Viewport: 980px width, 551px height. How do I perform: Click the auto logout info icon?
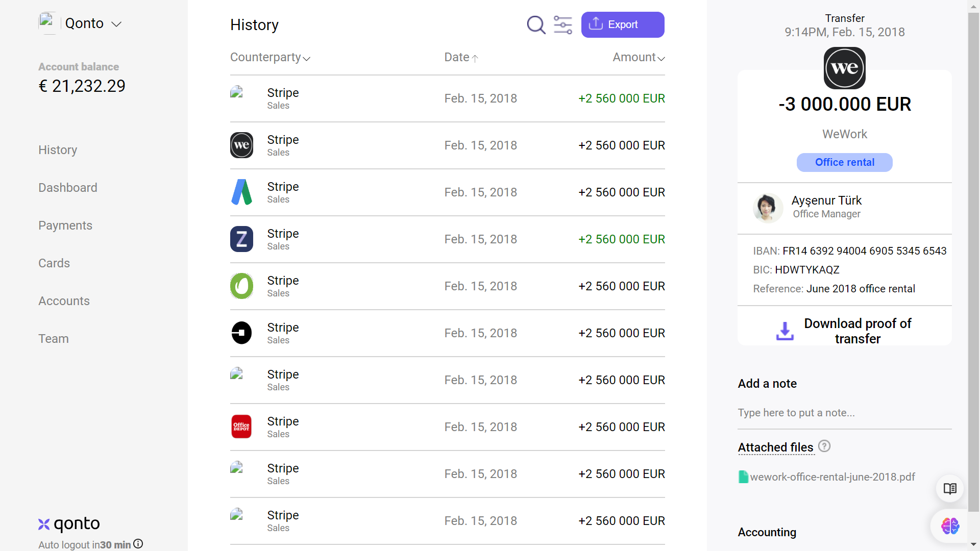click(x=138, y=544)
